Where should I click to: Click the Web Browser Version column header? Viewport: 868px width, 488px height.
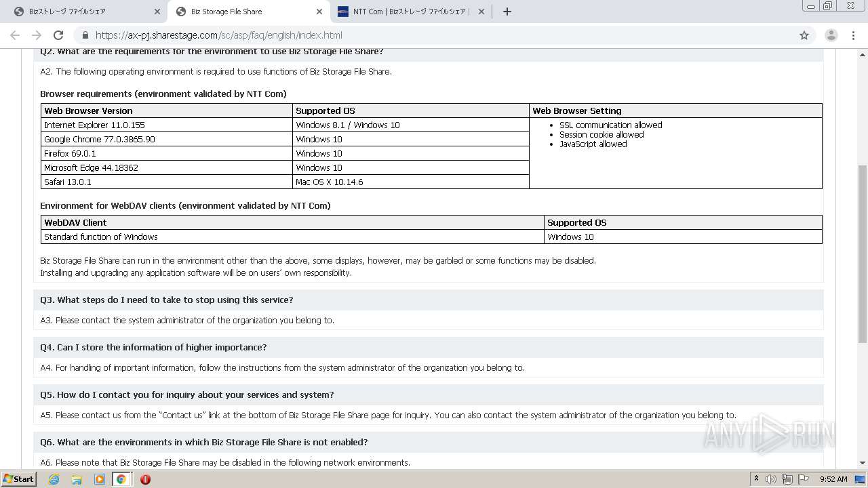[167, 110]
